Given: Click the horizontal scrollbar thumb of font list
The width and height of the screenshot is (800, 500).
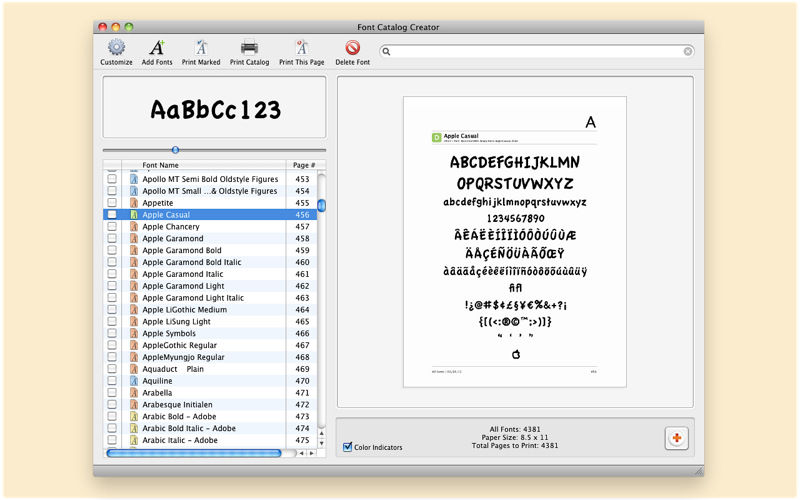Looking at the screenshot, I should point(194,453).
